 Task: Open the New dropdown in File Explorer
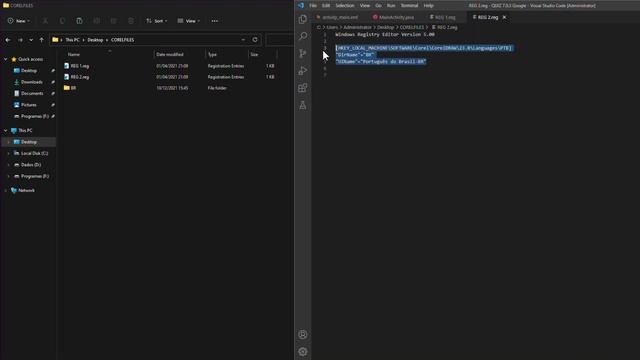coord(19,21)
